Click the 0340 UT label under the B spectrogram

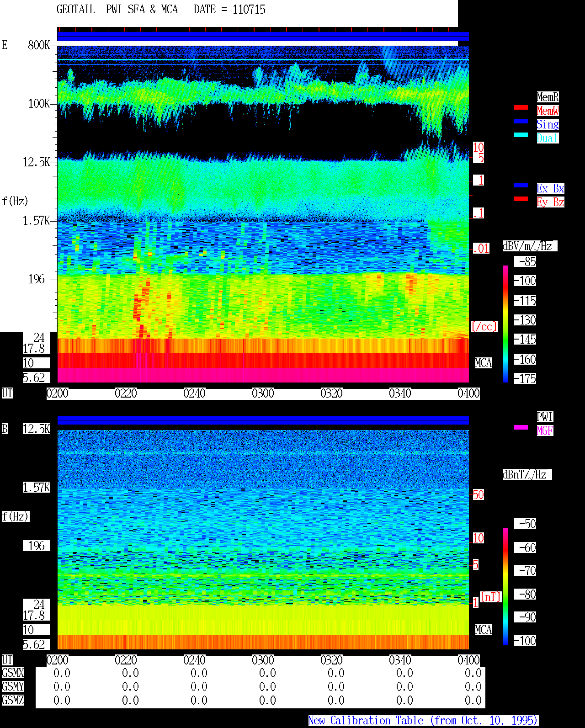[400, 660]
